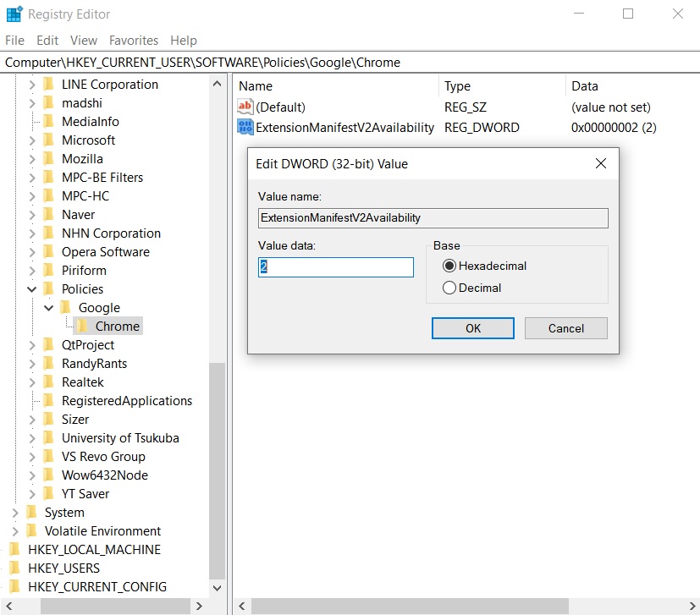Click the values pane horizontal scroll right arrow
The width and height of the screenshot is (700, 615).
point(692,606)
